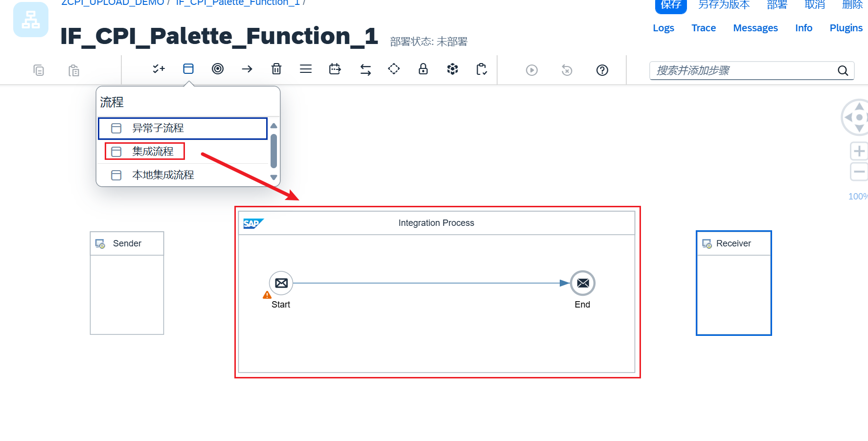The width and height of the screenshot is (868, 441).
Task: Open the help question mark icon
Action: click(602, 70)
